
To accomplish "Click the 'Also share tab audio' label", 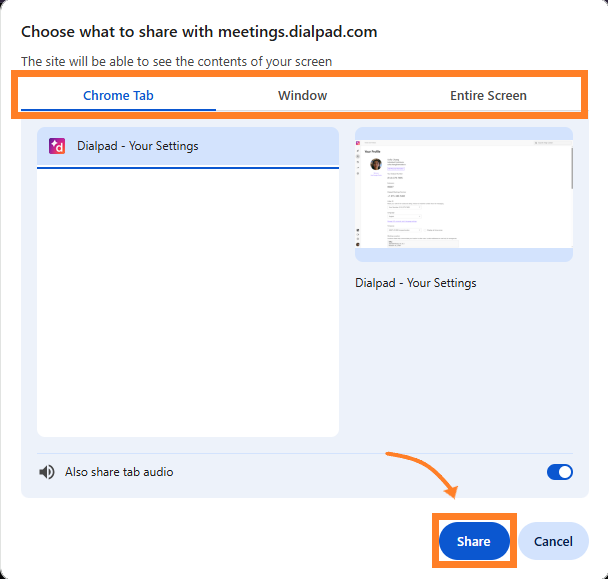I will (x=119, y=472).
